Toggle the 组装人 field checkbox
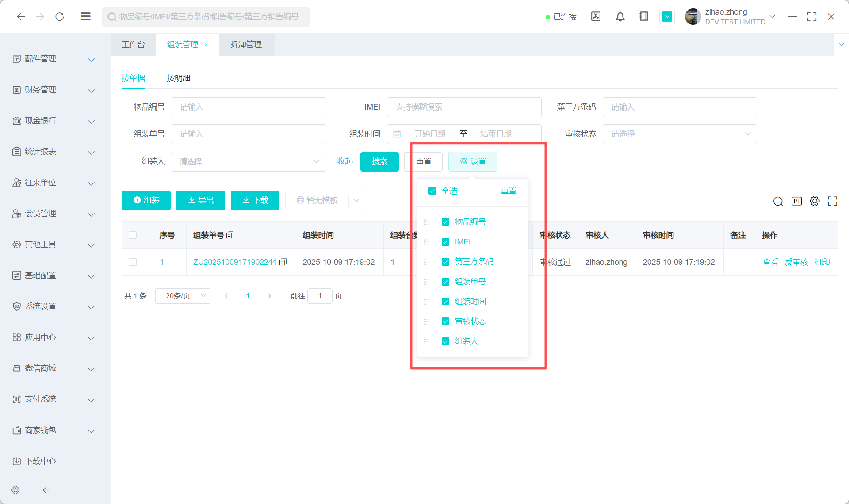The height and width of the screenshot is (504, 849). click(445, 341)
